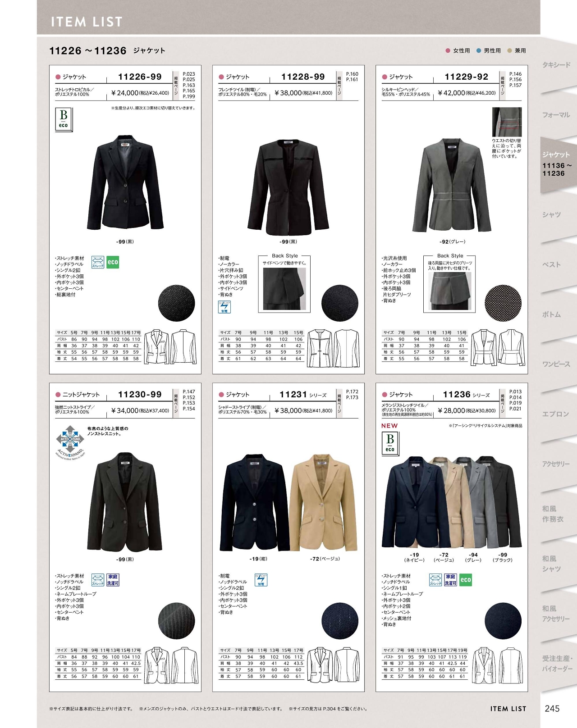The image size is (577, 728).
Task: Click the Back Style photo of 11228-99
Action: point(284,289)
